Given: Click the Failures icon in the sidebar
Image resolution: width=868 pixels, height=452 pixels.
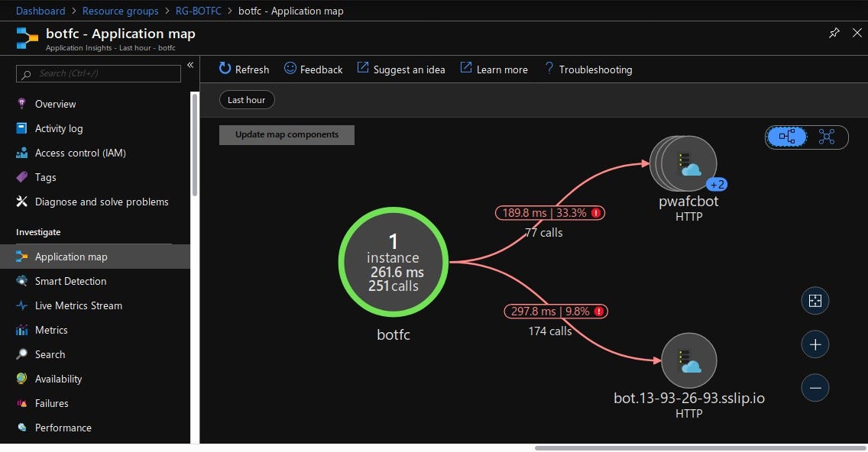Looking at the screenshot, I should point(21,403).
